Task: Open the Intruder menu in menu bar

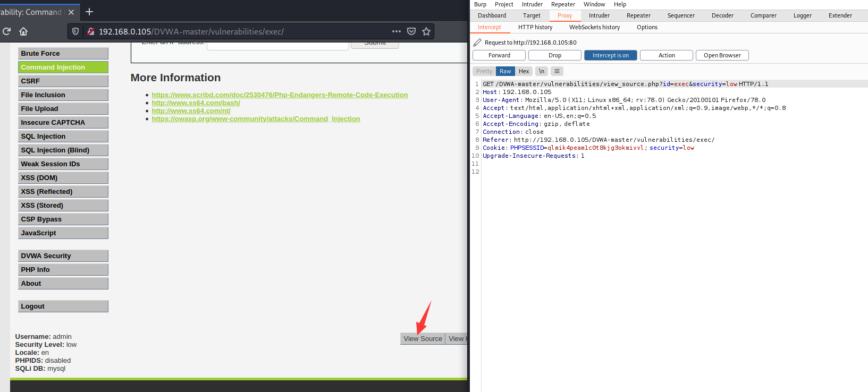Action: 532,4
